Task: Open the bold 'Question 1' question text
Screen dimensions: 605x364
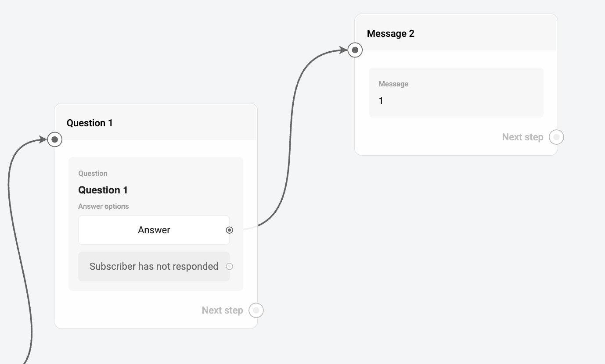Action: tap(103, 190)
